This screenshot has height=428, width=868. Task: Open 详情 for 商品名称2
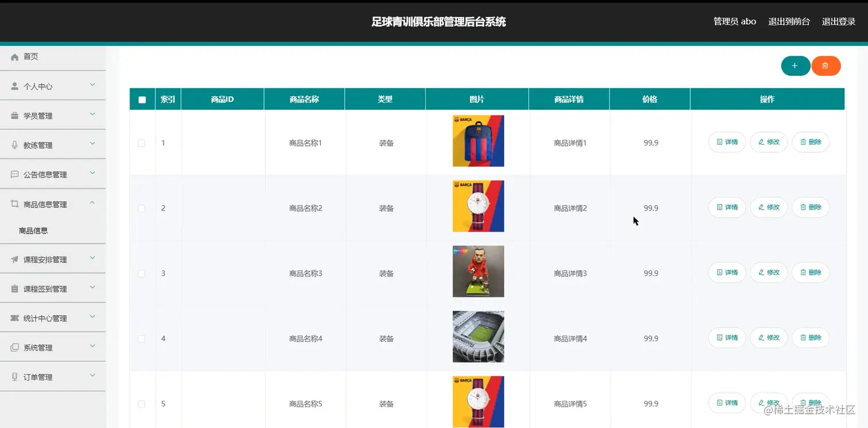(x=727, y=207)
